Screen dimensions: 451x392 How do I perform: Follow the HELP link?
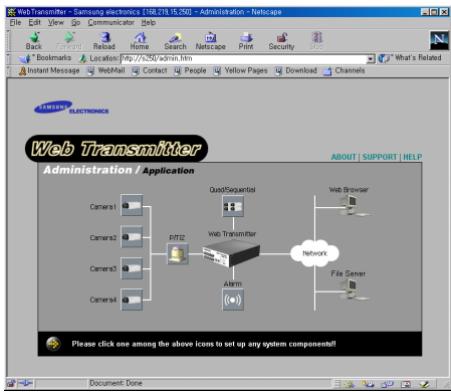pyautogui.click(x=413, y=157)
